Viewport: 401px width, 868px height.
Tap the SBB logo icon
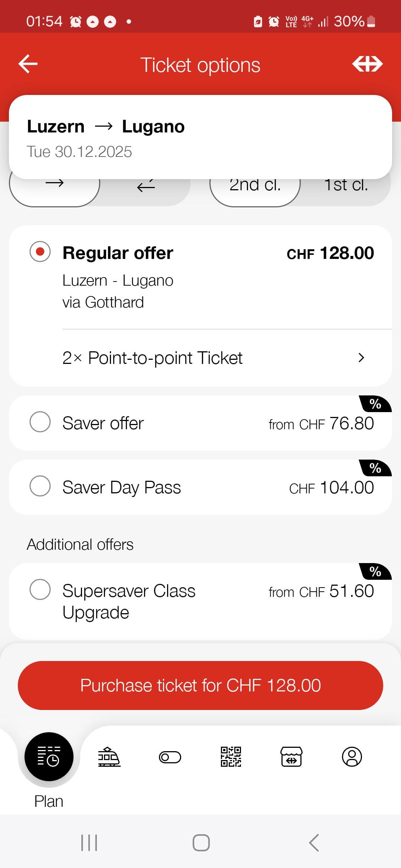[367, 64]
